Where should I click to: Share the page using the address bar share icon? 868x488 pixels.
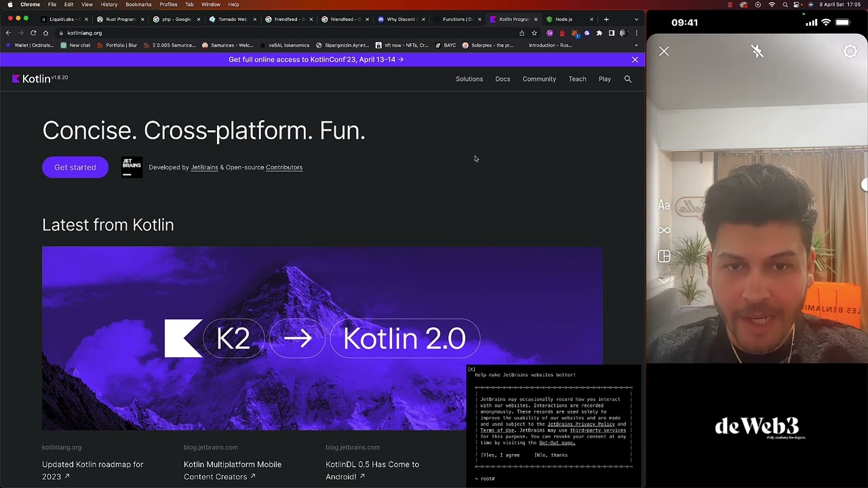coord(521,33)
